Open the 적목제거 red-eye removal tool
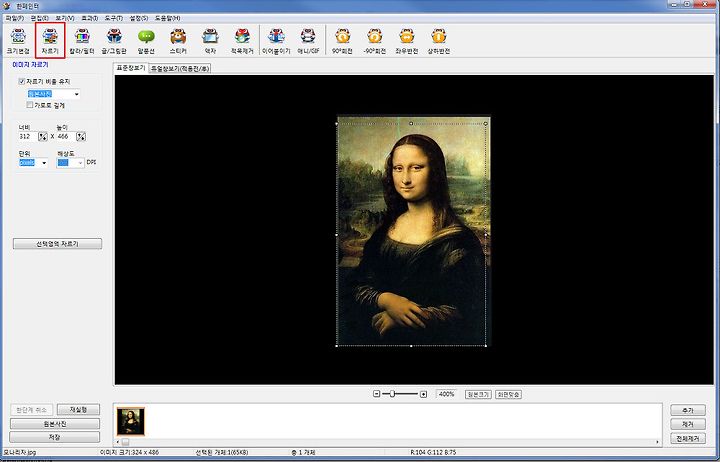Screen dimensions: 720x462 [x=242, y=41]
